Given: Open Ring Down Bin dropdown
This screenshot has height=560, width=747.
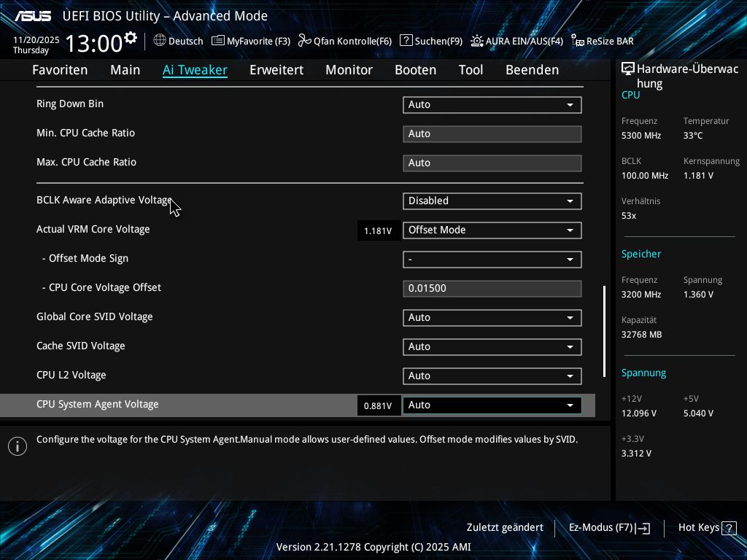Looking at the screenshot, I should [x=492, y=105].
